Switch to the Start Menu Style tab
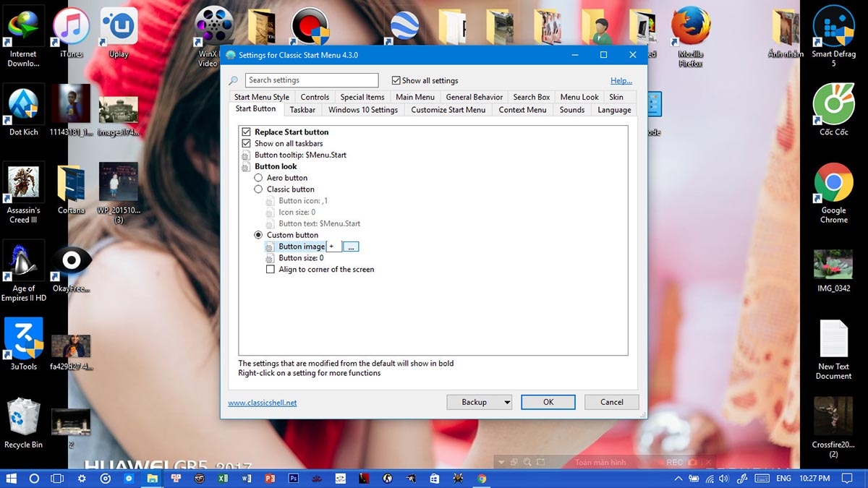 coord(262,97)
